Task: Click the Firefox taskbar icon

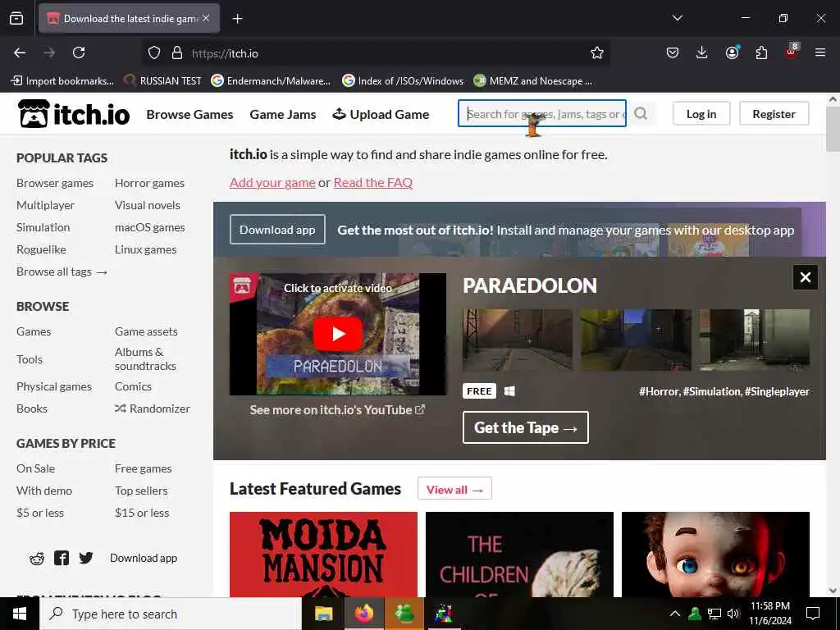Action: 363,614
